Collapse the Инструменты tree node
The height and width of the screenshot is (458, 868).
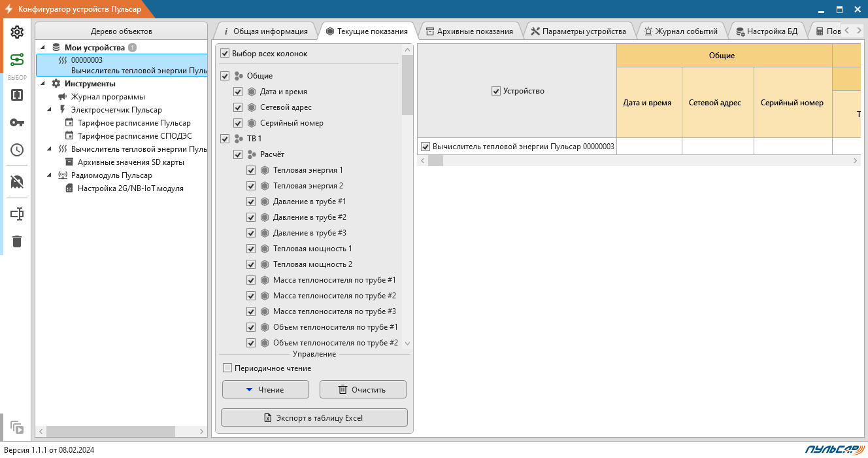point(43,84)
